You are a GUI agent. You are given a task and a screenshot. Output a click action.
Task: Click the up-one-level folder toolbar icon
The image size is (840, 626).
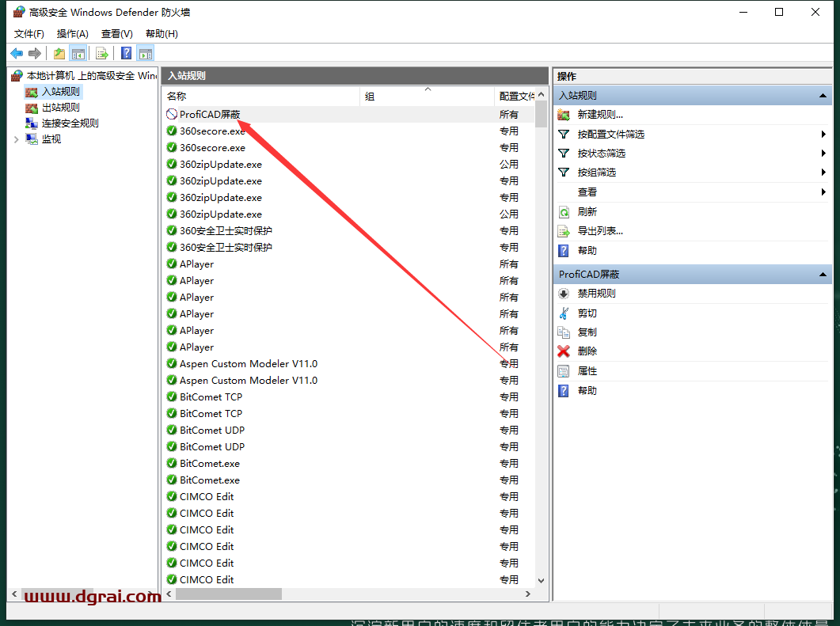[x=59, y=53]
